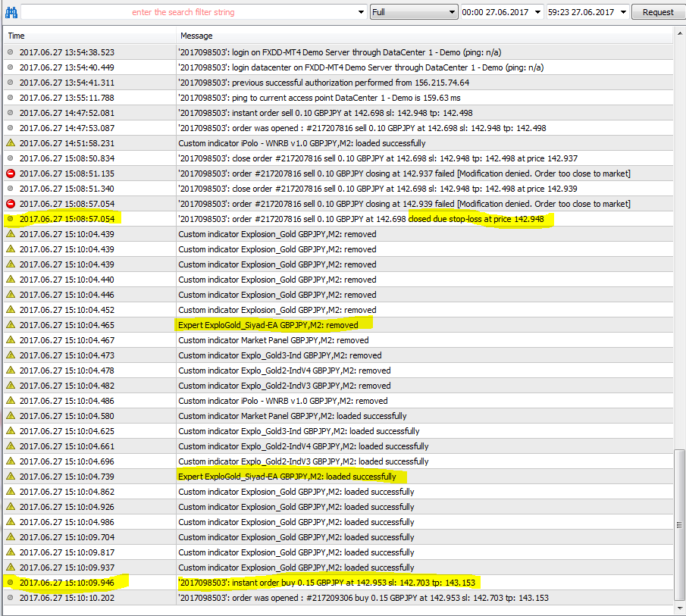Image resolution: width=686 pixels, height=616 pixels.
Task: Click the Message column header
Action: (x=424, y=36)
